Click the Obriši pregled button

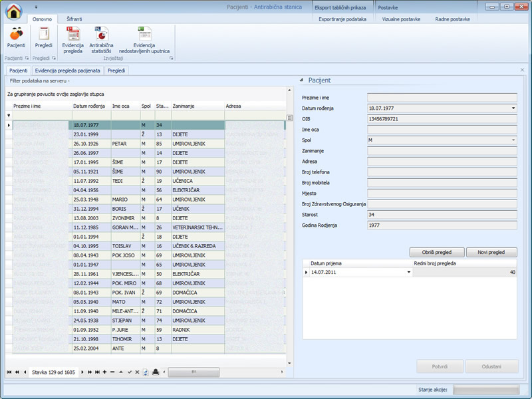pos(437,253)
